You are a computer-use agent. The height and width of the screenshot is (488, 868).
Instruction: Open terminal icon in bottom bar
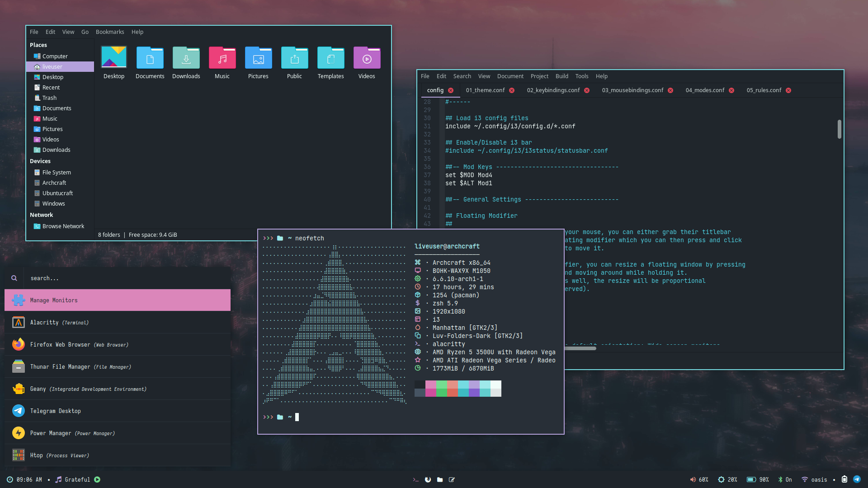[416, 480]
